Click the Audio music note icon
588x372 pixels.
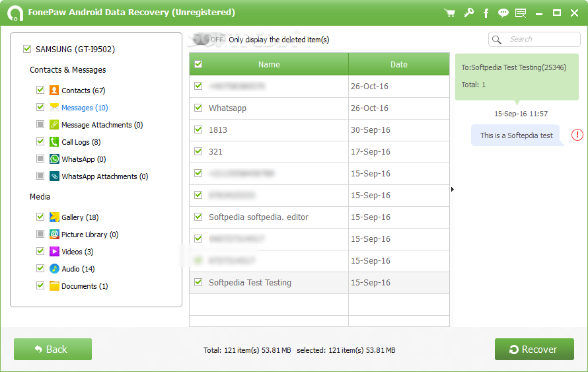pos(54,268)
